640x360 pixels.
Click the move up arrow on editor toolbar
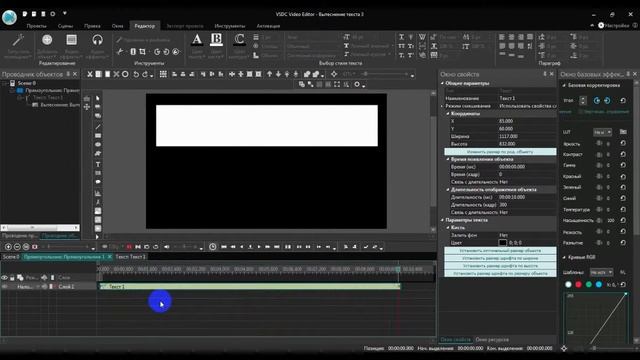(x=269, y=74)
